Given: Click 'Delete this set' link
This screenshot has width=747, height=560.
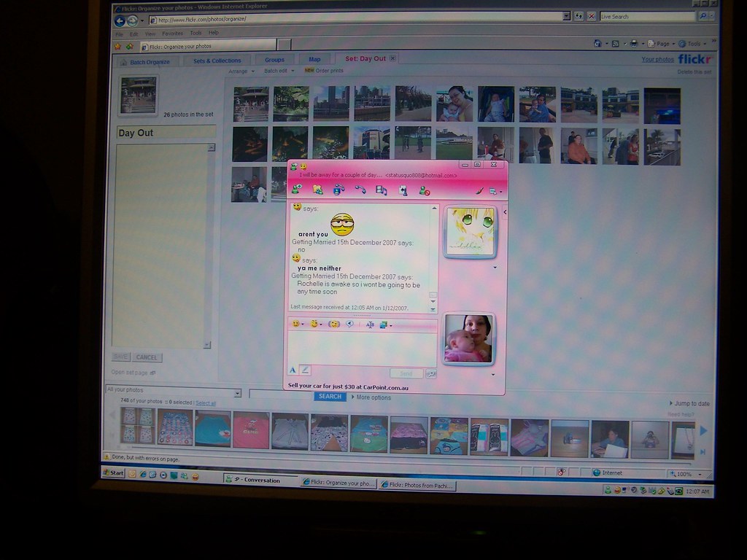Looking at the screenshot, I should tap(694, 72).
